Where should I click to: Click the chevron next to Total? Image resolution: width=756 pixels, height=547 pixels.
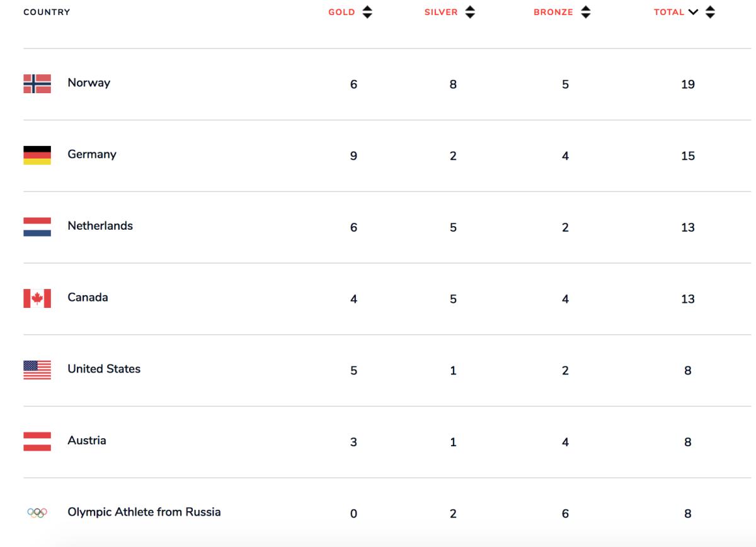tap(694, 12)
